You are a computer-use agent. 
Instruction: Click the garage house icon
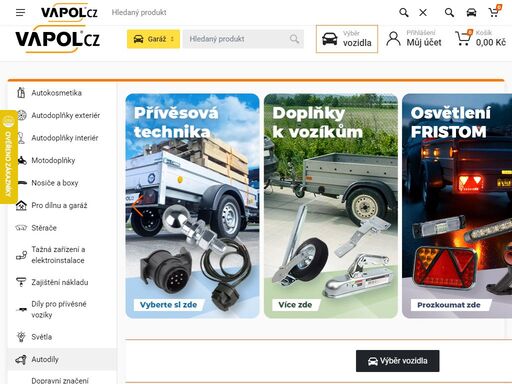[x=21, y=205]
